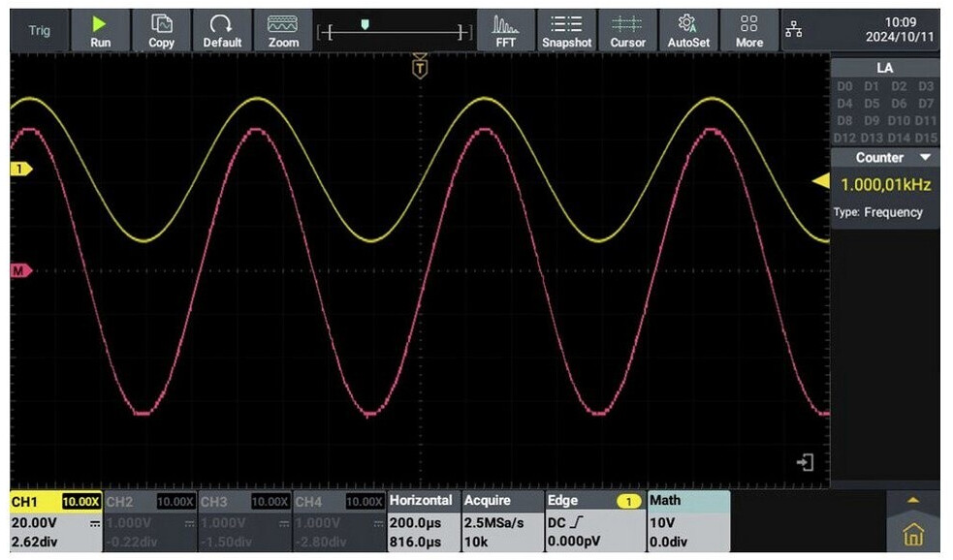This screenshot has height=560, width=953.
Task: Start acquisition with the Run button
Action: pos(100,31)
